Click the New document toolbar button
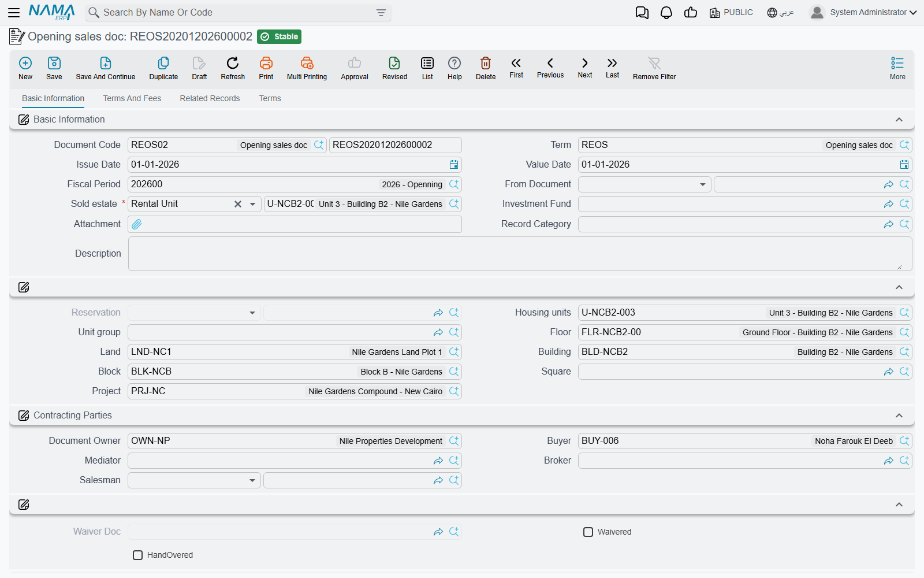Screen dimensions: 924x578 pos(25,68)
